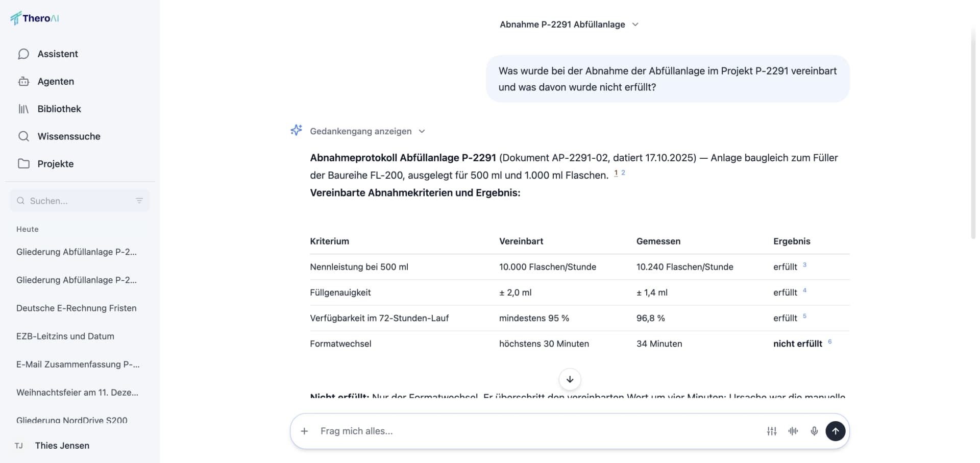Click the 34 Minuten measured value
Screen dimensions: 980x463
[x=659, y=344]
